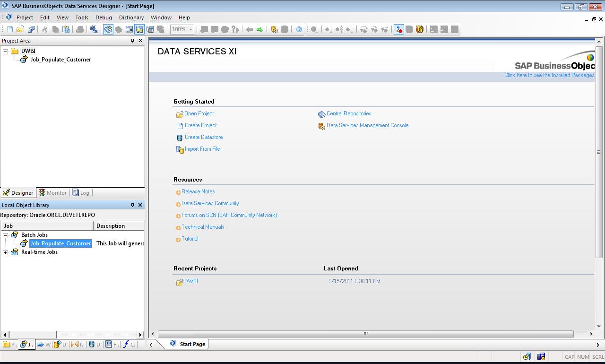
Task: Open the Transforms library tab
Action: pyautogui.click(x=78, y=344)
